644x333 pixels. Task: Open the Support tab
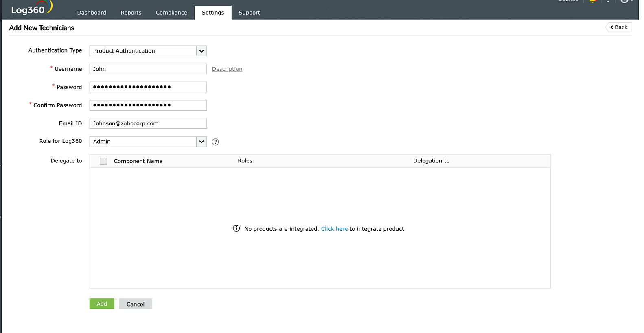pos(249,13)
